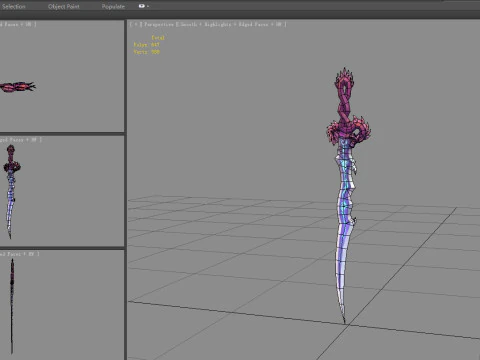Switch to the Populate ribbon tab

coord(113,6)
